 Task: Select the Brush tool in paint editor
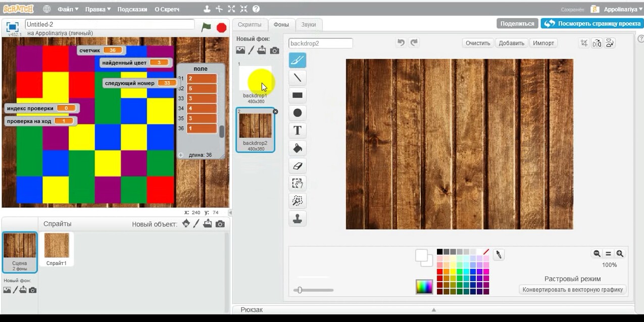coord(298,61)
